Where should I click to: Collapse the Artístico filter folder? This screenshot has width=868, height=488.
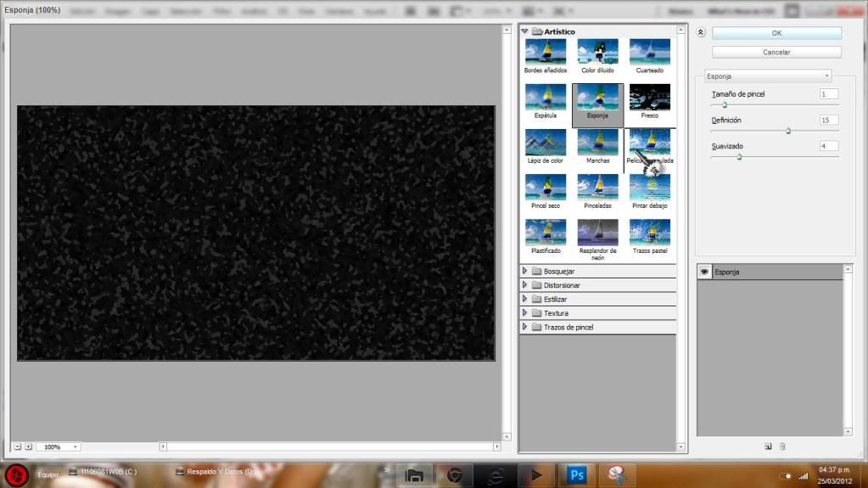coord(524,31)
